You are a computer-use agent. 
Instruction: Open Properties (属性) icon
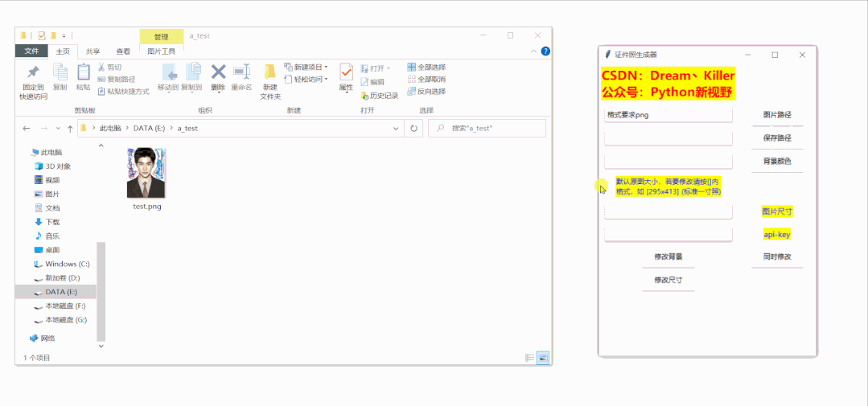[x=347, y=72]
